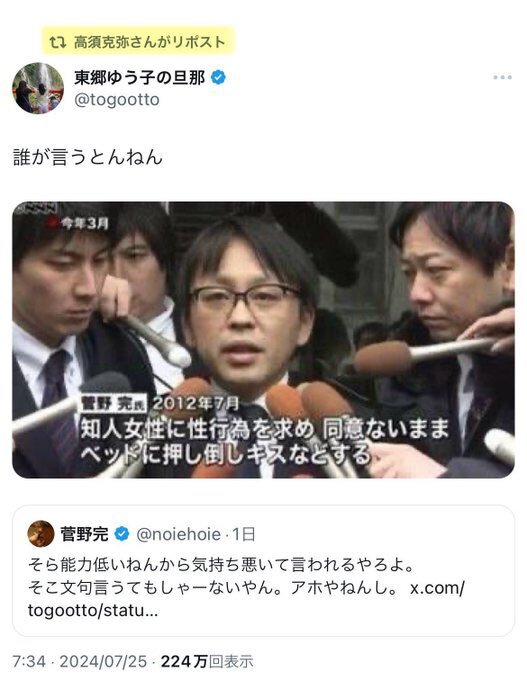
Task: Open the x.com/togootto/statu... link
Action: pyautogui.click(x=246, y=599)
